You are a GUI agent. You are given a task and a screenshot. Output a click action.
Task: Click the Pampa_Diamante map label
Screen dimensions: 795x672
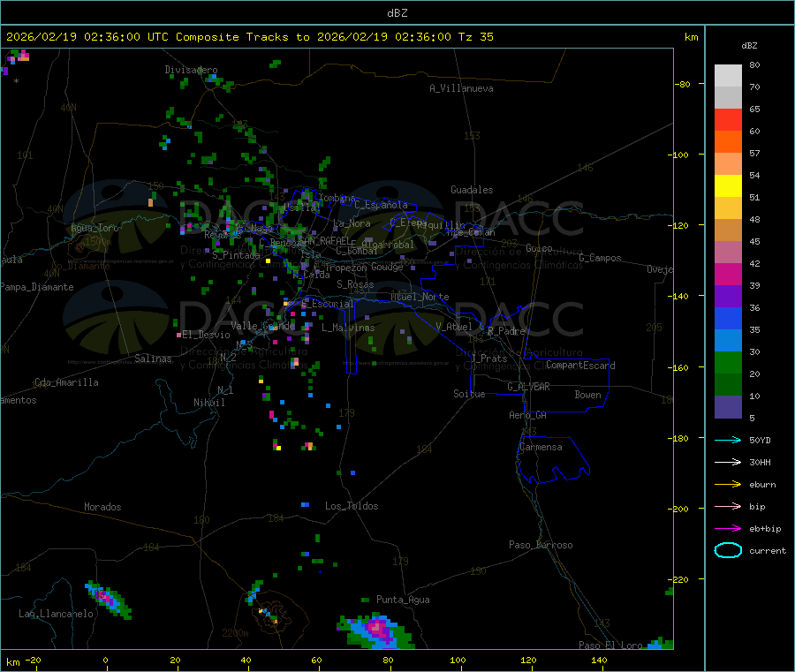pos(37,287)
